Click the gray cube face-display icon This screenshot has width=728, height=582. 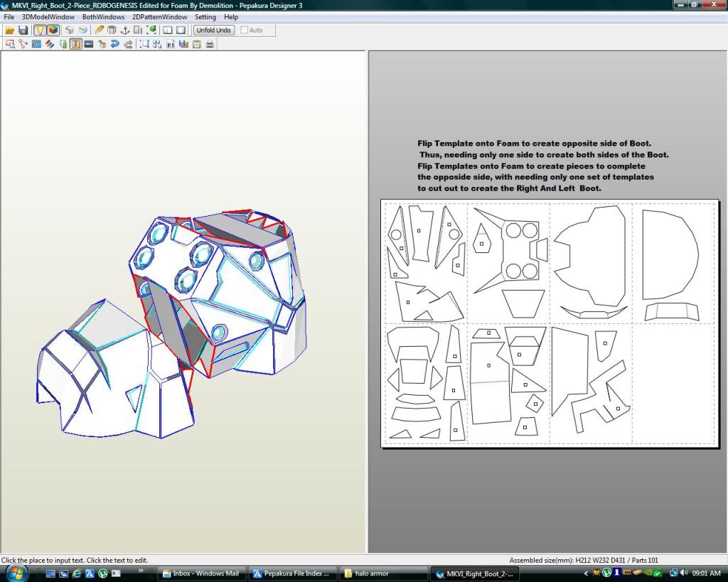coord(69,30)
